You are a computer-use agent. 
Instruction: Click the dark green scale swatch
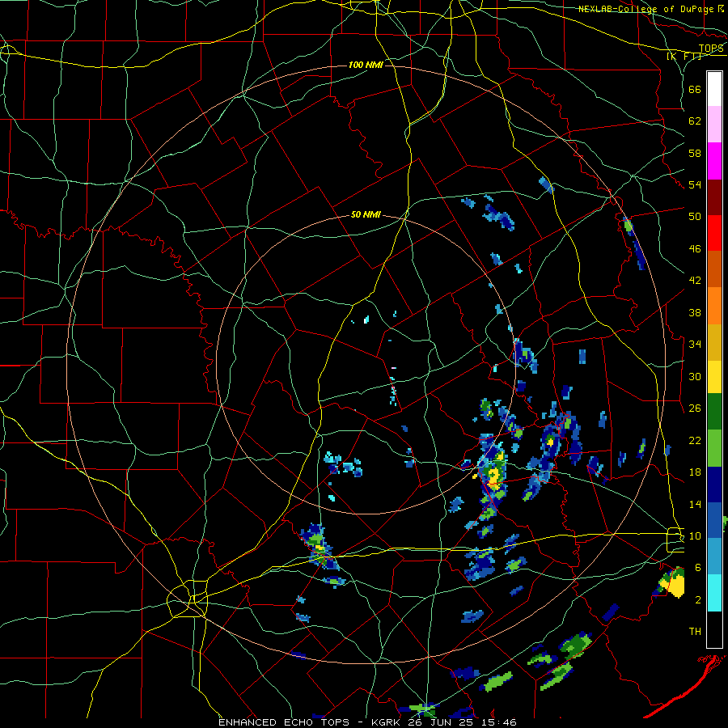click(x=714, y=412)
